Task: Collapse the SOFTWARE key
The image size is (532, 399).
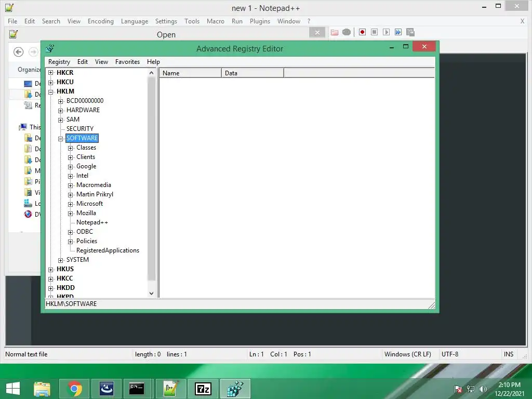Action: (x=60, y=138)
